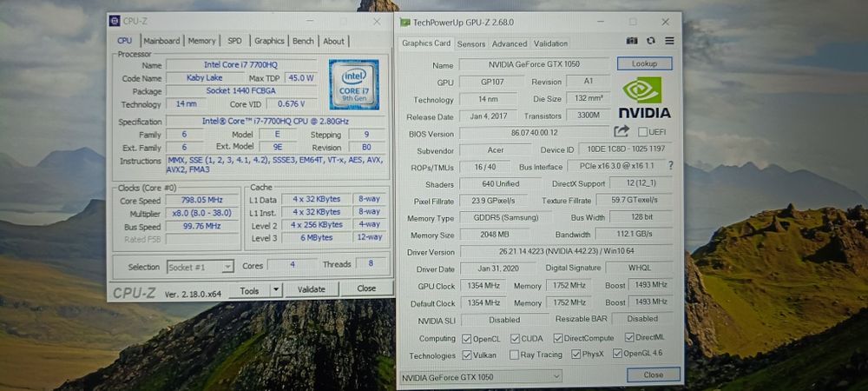
Task: Switch to the Mainboard tab
Action: coord(161,41)
